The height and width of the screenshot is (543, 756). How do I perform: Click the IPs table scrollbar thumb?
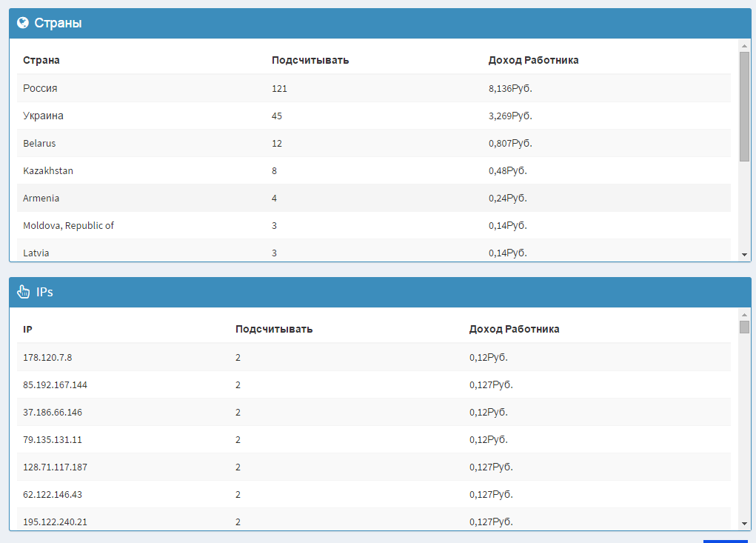click(744, 327)
